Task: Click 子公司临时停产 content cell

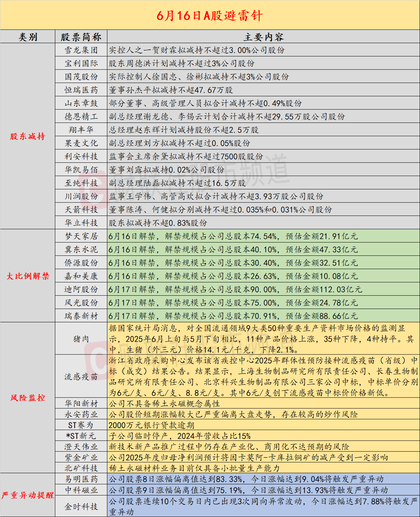Action: 263,436
